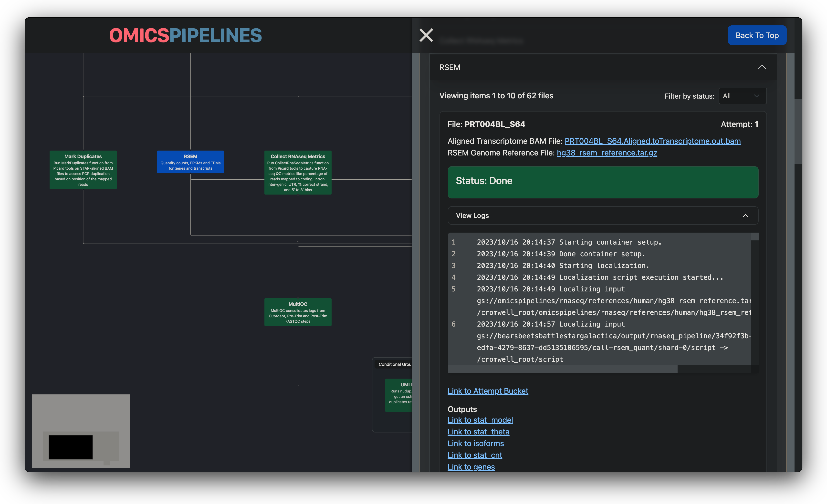Open the Filter by status dropdown
The height and width of the screenshot is (504, 827).
point(743,96)
